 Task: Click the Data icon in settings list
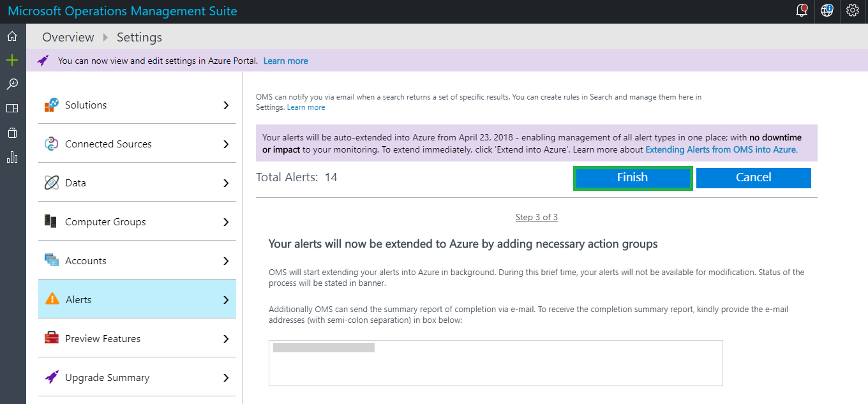pyautogui.click(x=52, y=183)
